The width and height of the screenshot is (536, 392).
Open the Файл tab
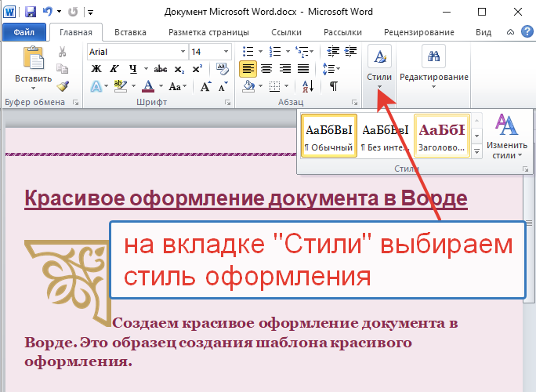pyautogui.click(x=24, y=32)
